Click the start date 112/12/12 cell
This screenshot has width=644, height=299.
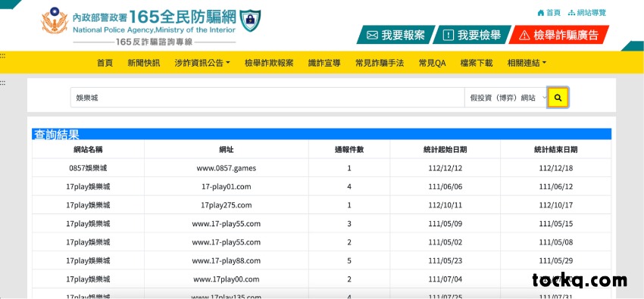coord(445,168)
